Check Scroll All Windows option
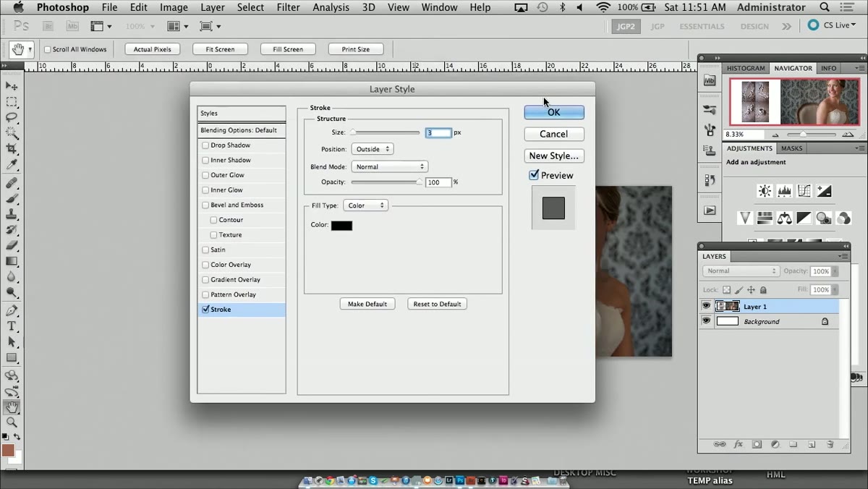The height and width of the screenshot is (489, 868). [x=48, y=49]
